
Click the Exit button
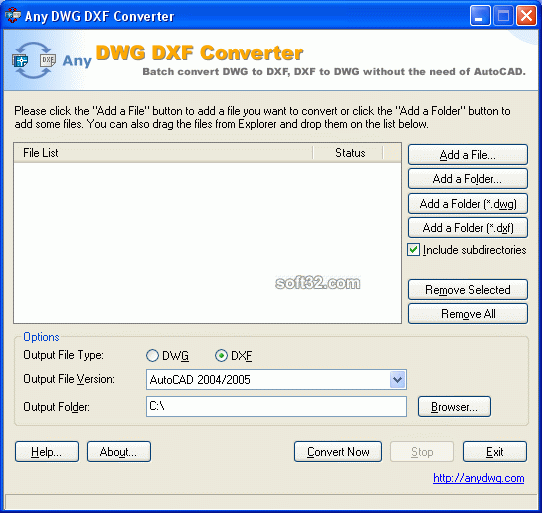tap(495, 451)
